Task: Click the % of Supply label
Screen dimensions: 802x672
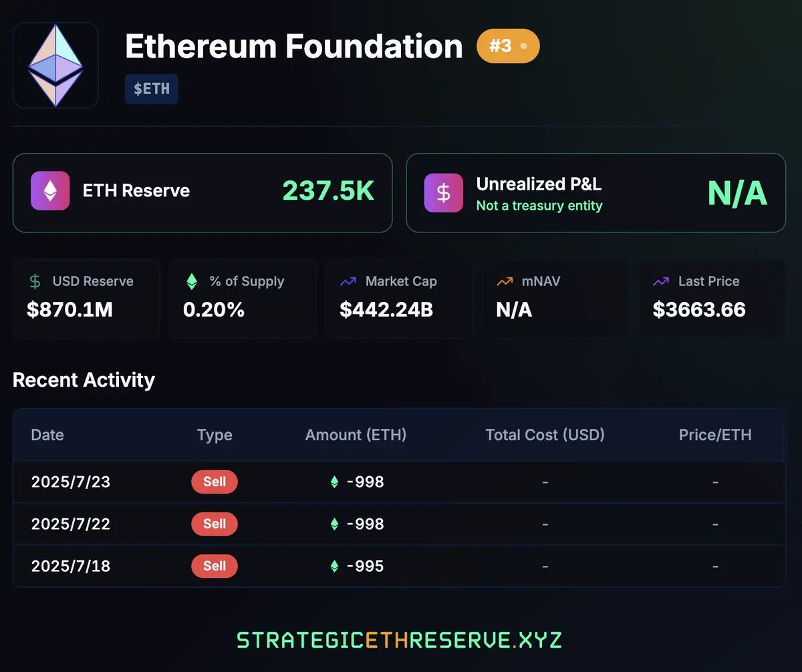Action: point(247,281)
